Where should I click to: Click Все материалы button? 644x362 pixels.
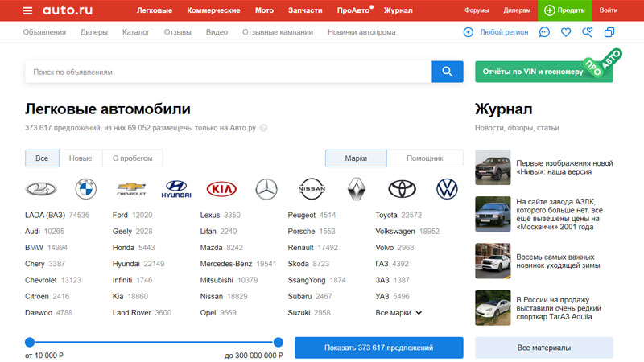click(544, 348)
